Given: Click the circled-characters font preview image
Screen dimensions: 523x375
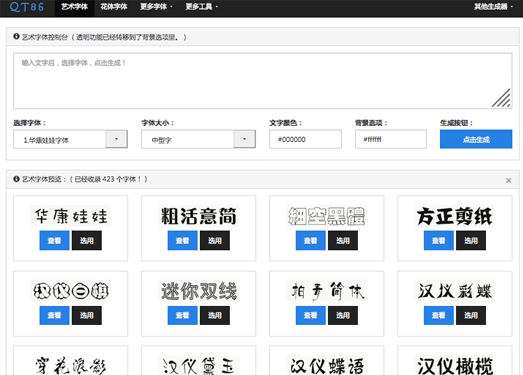Looking at the screenshot, I should [71, 291].
